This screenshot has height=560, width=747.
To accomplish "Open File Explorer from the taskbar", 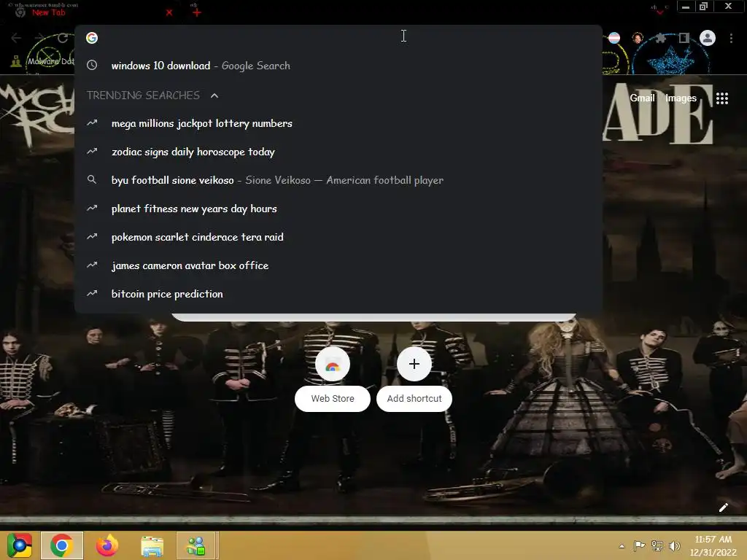I will point(152,546).
